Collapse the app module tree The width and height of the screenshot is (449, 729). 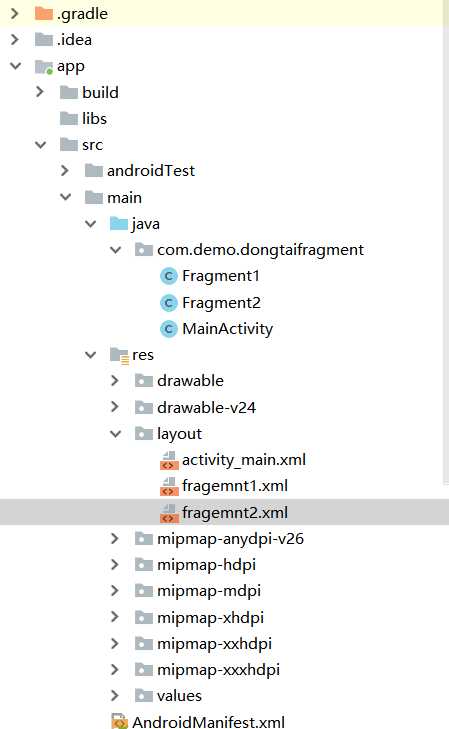[x=15, y=66]
